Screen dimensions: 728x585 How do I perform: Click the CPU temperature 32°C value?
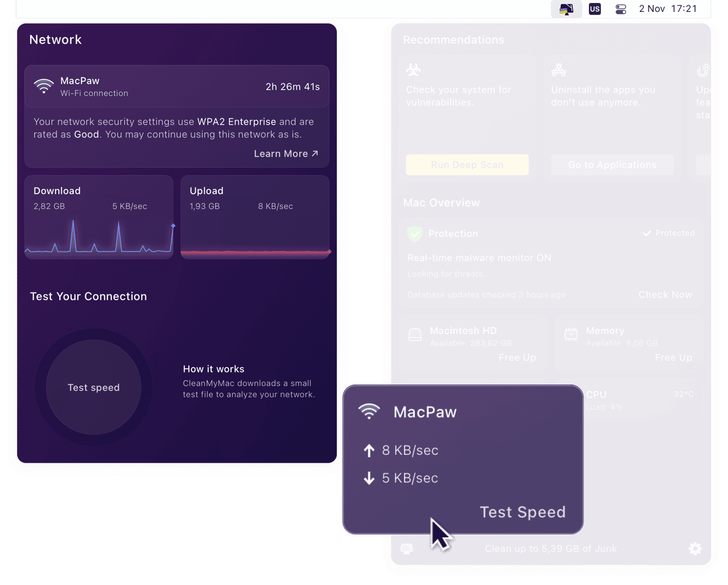pyautogui.click(x=683, y=394)
